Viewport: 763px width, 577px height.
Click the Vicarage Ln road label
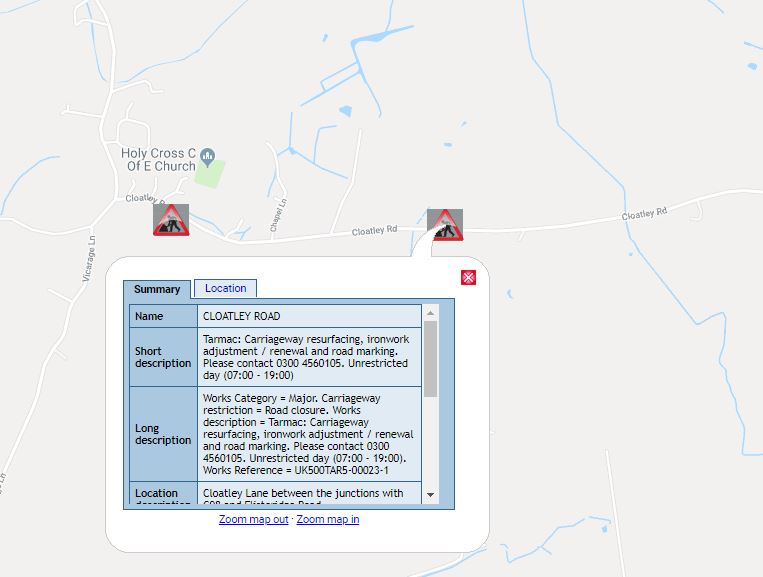[x=89, y=259]
